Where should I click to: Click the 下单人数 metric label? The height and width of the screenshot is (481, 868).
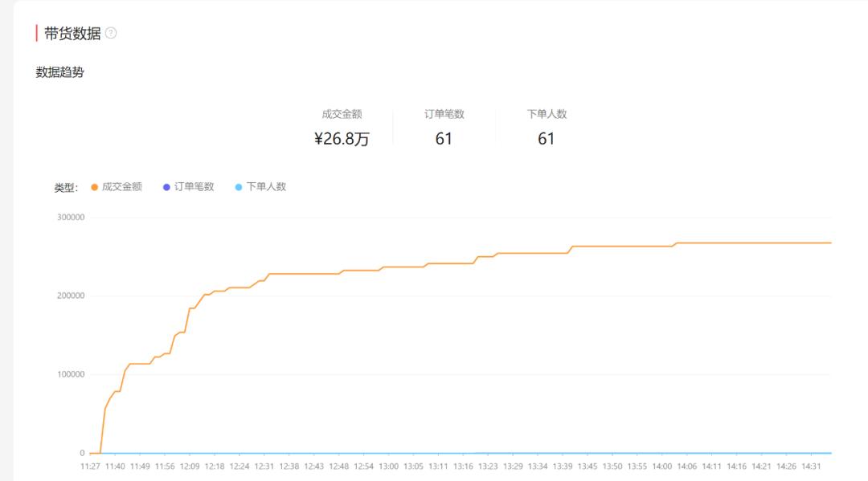click(x=545, y=114)
